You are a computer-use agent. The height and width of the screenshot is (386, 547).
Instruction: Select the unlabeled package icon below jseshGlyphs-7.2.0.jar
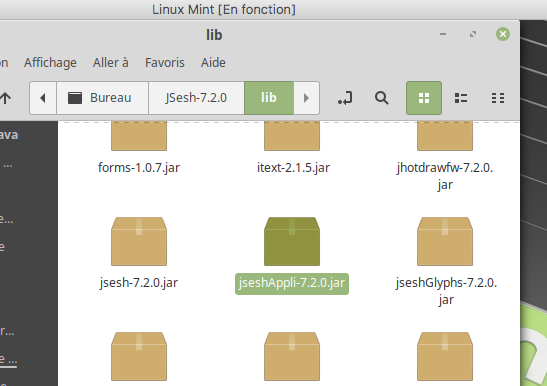tap(445, 356)
